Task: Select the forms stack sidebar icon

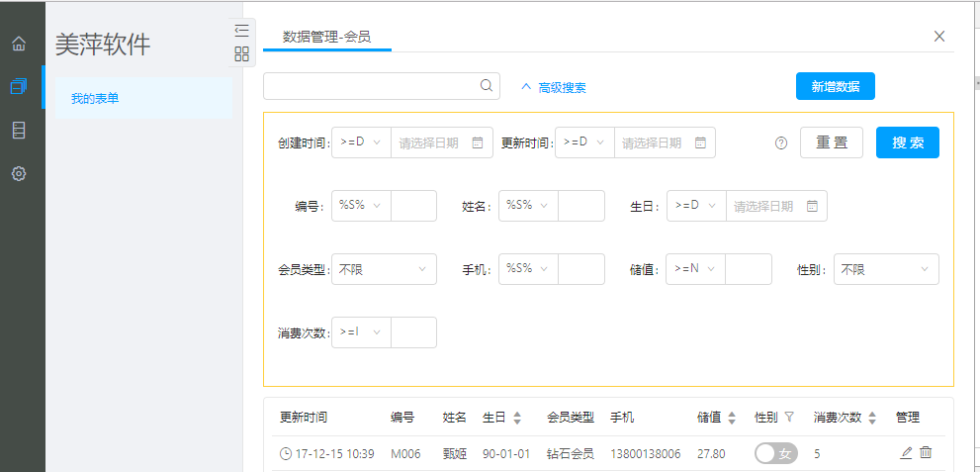Action: pos(20,86)
